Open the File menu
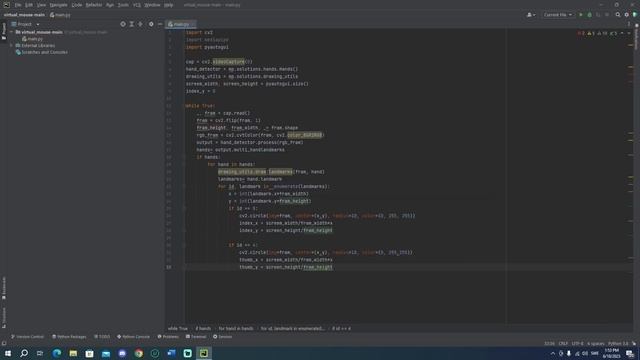 [18, 5]
